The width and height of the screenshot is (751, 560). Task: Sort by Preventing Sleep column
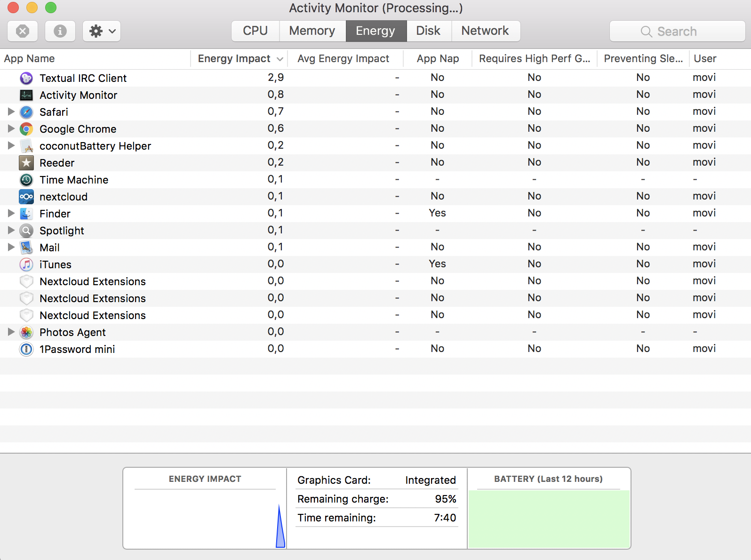coord(643,59)
